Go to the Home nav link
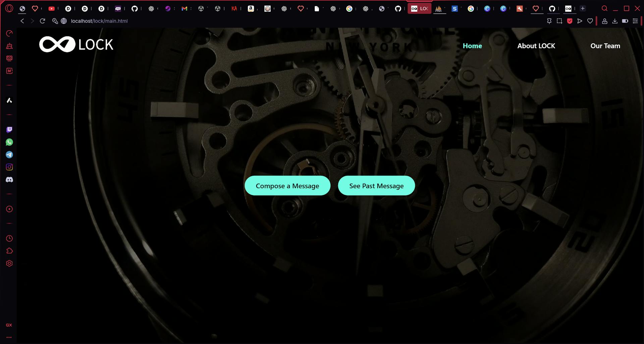The width and height of the screenshot is (644, 344). 472,46
